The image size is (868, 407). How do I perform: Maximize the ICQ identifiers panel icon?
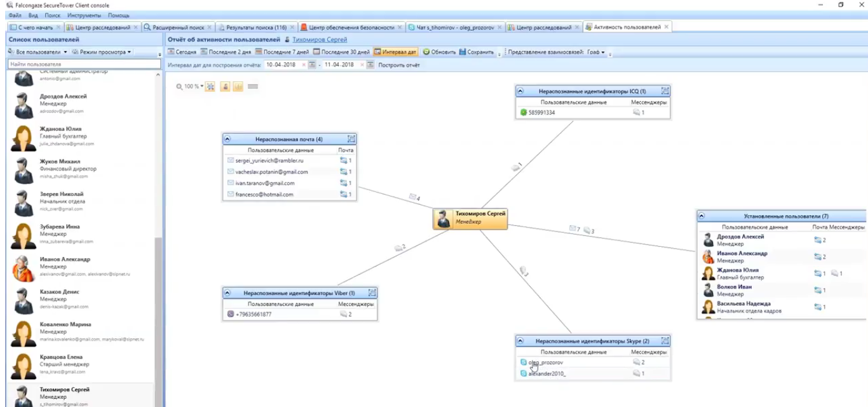(x=665, y=92)
